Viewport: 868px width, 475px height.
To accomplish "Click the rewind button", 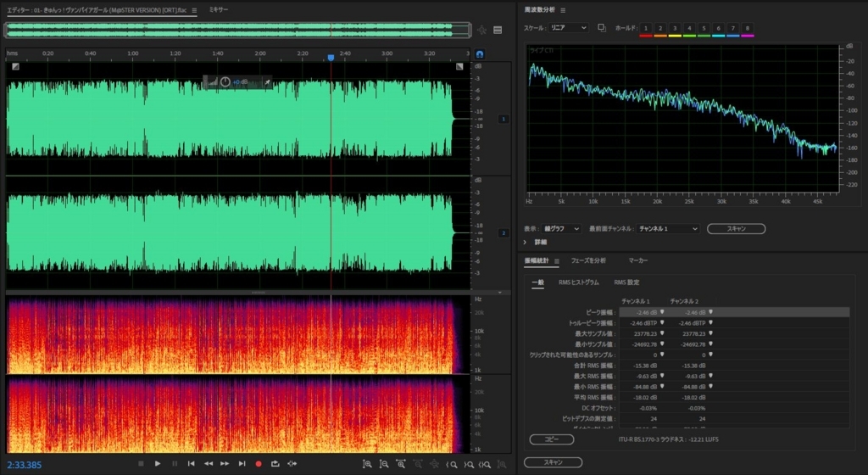I will [209, 464].
